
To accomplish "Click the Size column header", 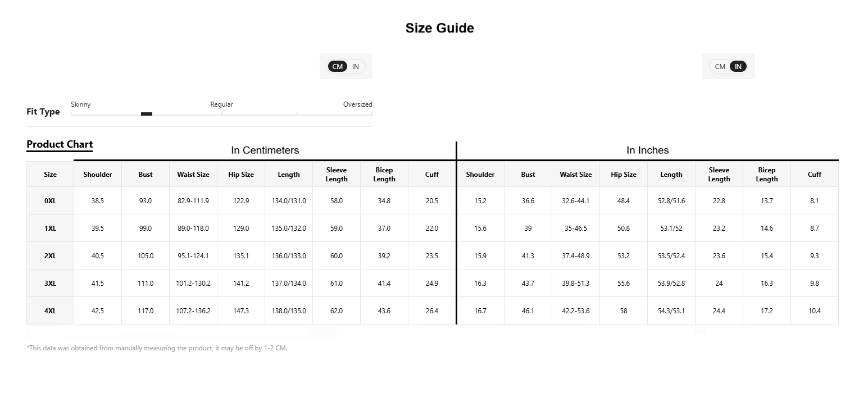I will pos(50,174).
